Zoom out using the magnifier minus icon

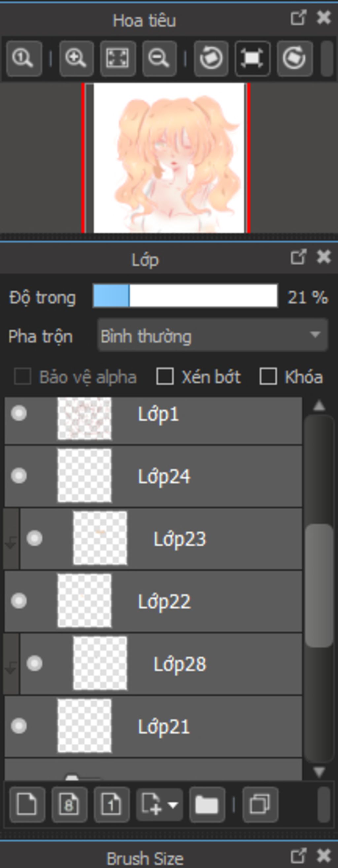pos(159,59)
